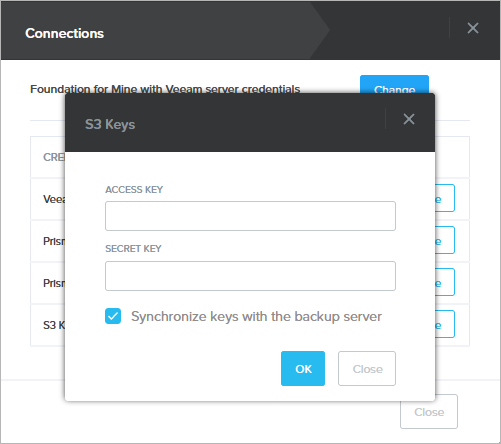Close the Connections window with X icon
This screenshot has width=501, height=444.
pyautogui.click(x=473, y=28)
